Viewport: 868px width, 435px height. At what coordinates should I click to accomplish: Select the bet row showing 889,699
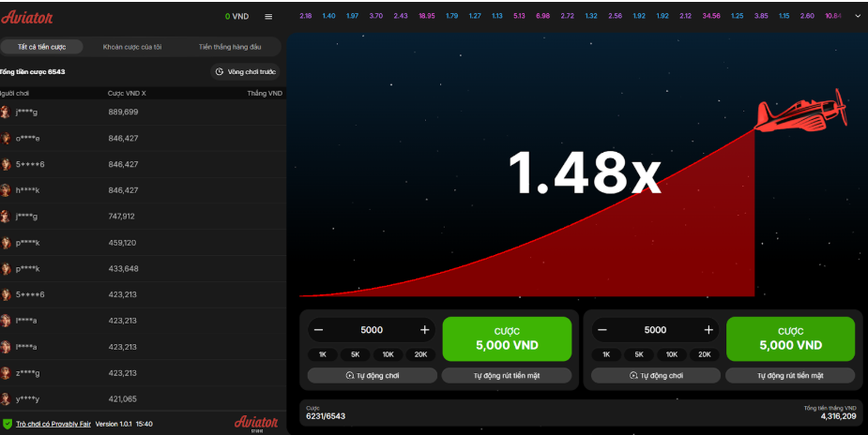143,112
